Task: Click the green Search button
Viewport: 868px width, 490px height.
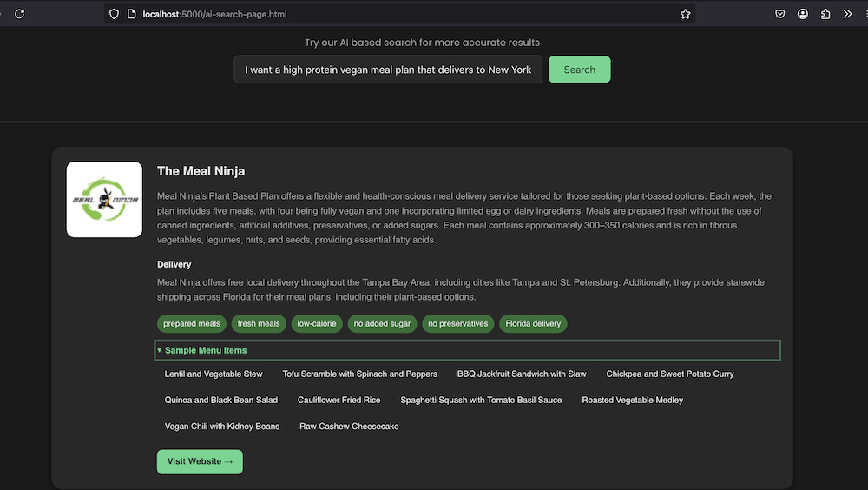Action: coord(580,70)
